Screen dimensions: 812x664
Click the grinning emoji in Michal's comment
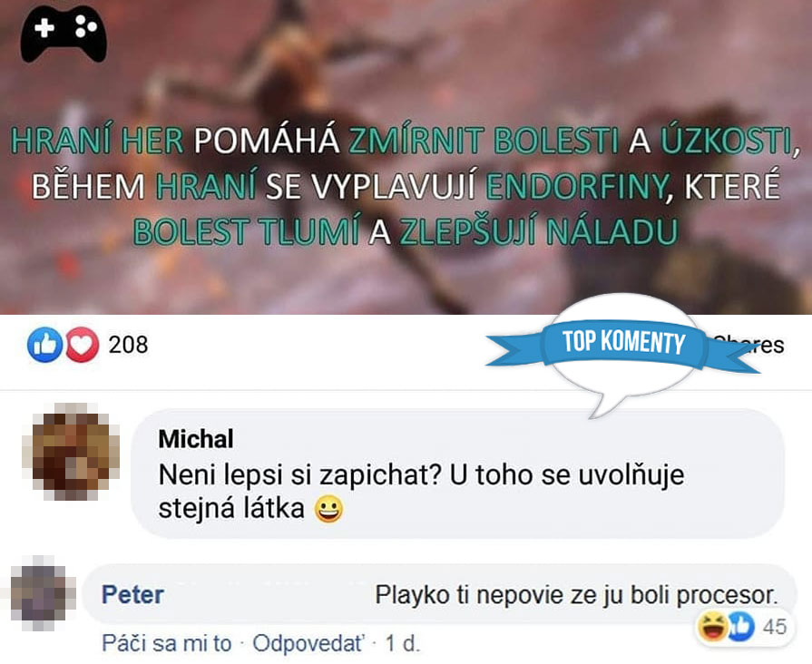[x=328, y=509]
